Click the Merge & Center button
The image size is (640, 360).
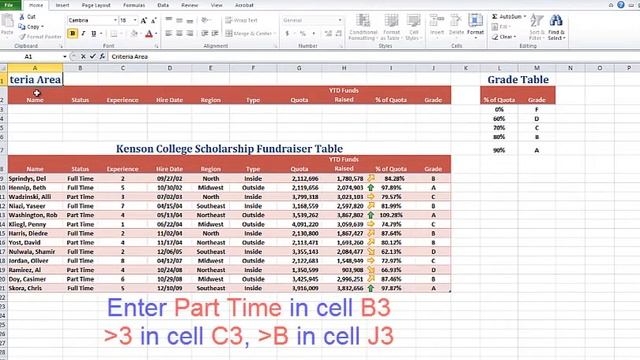249,33
